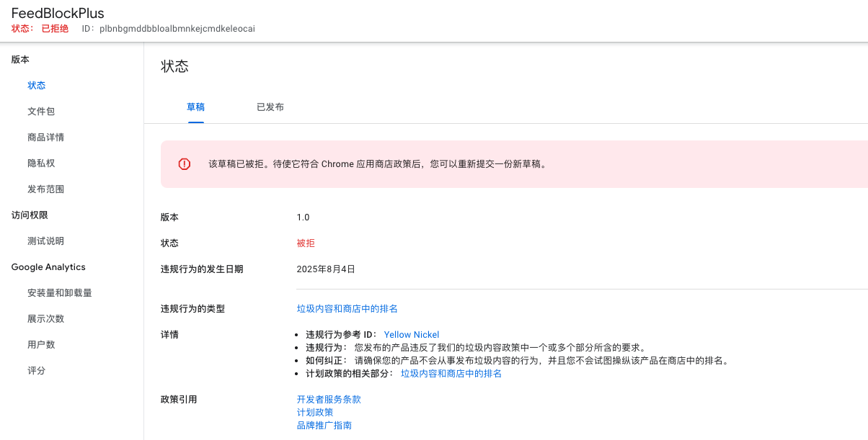Open the 隐私权 section

coord(41,163)
